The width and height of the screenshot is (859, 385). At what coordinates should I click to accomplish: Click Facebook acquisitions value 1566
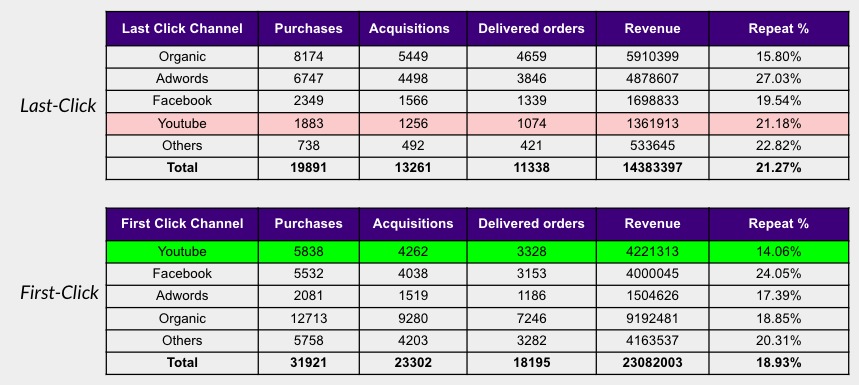click(x=413, y=101)
